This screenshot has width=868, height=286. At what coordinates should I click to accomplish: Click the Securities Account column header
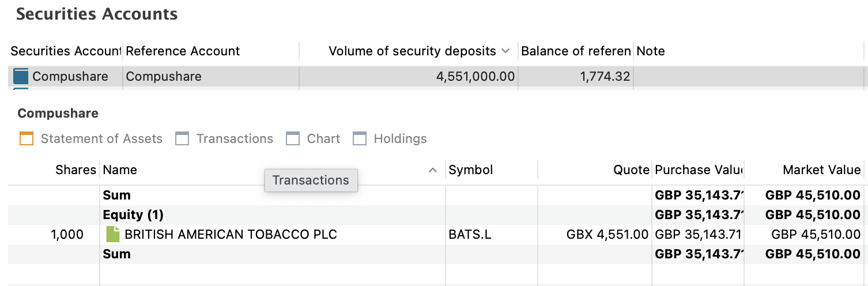point(65,51)
